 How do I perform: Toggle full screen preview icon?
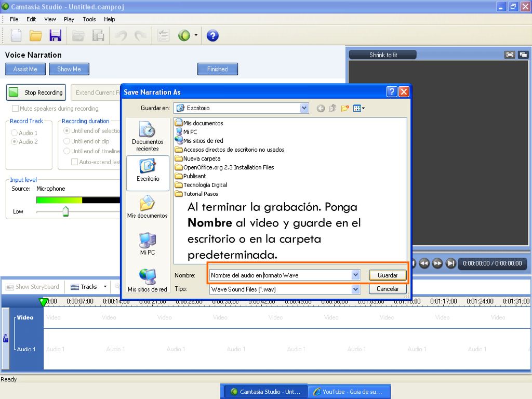(x=510, y=55)
